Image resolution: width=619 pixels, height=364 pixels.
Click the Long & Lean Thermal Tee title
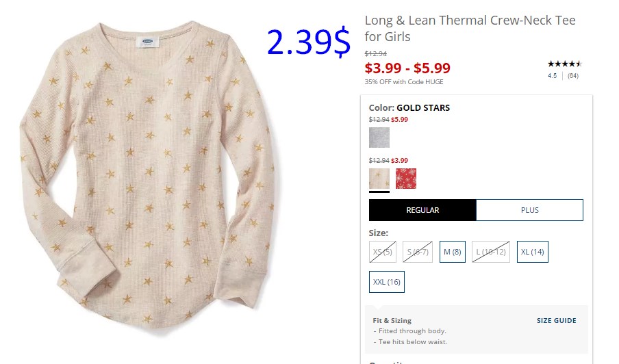pyautogui.click(x=470, y=28)
